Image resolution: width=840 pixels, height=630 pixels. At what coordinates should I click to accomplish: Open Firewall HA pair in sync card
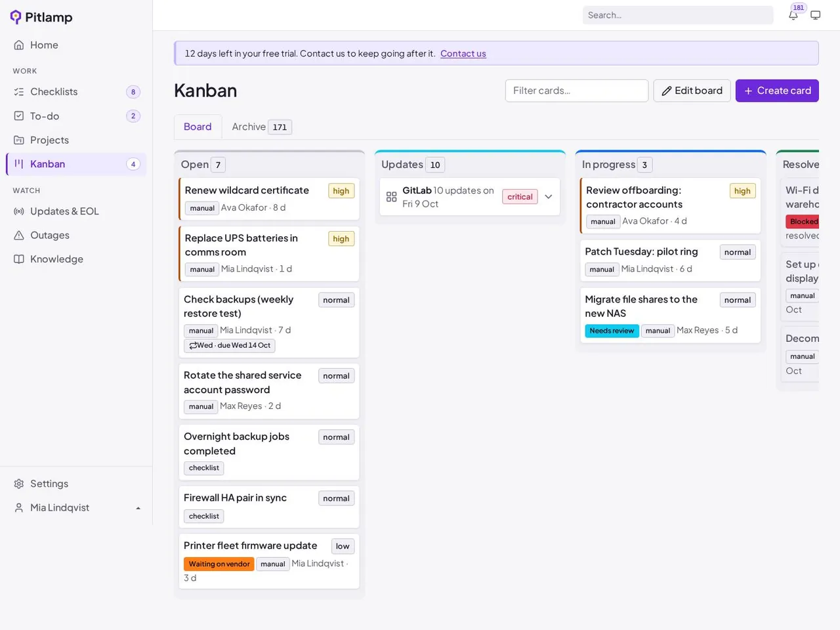click(269, 507)
